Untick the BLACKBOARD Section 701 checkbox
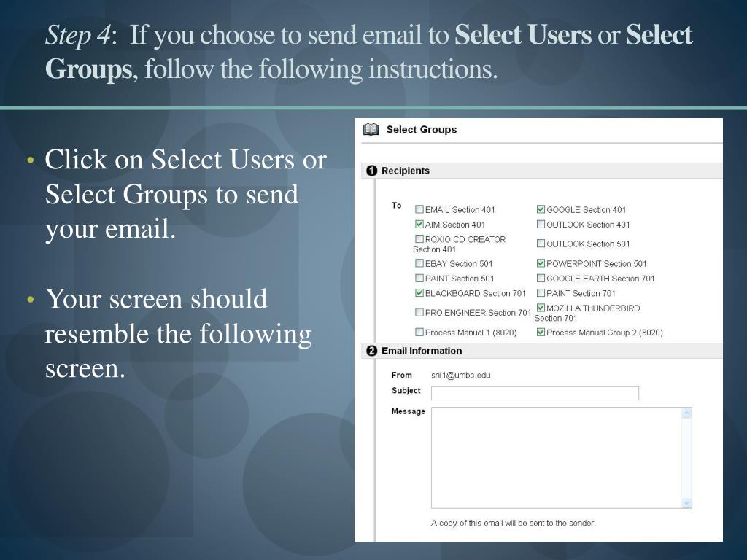This screenshot has width=747, height=560. point(419,293)
